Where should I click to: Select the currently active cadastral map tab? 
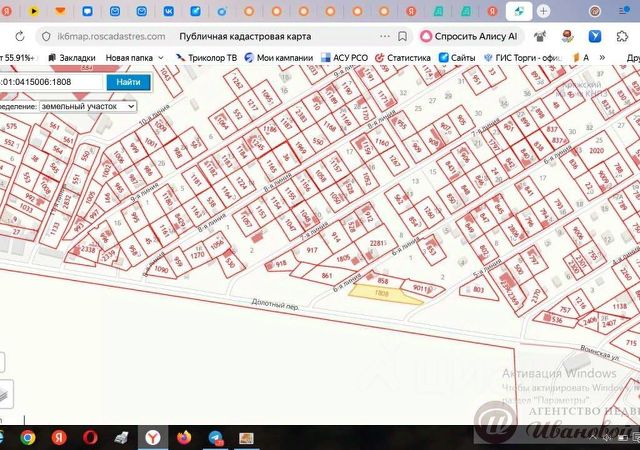click(519, 11)
